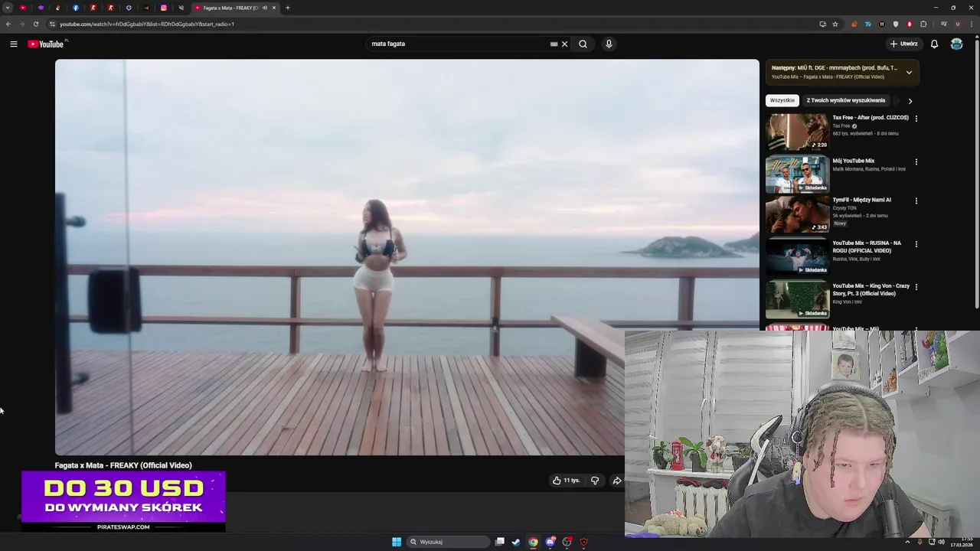Open the red Opera-like extension icon
Image resolution: width=980 pixels, height=551 pixels.
click(910, 24)
